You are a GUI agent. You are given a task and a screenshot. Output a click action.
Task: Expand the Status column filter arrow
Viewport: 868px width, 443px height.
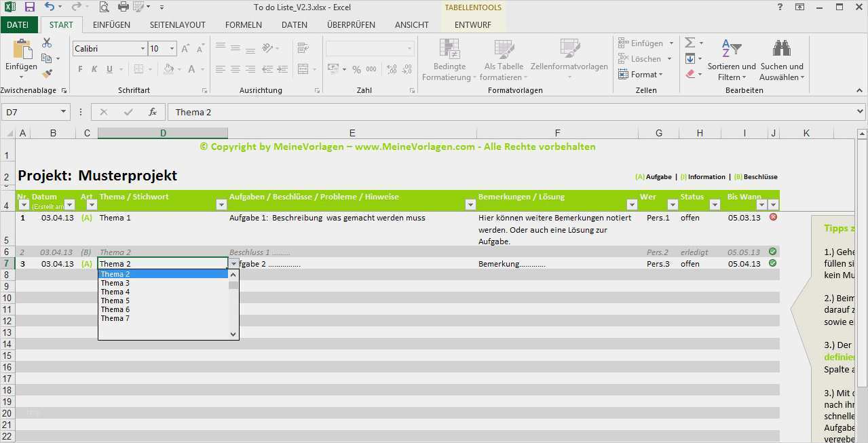714,205
